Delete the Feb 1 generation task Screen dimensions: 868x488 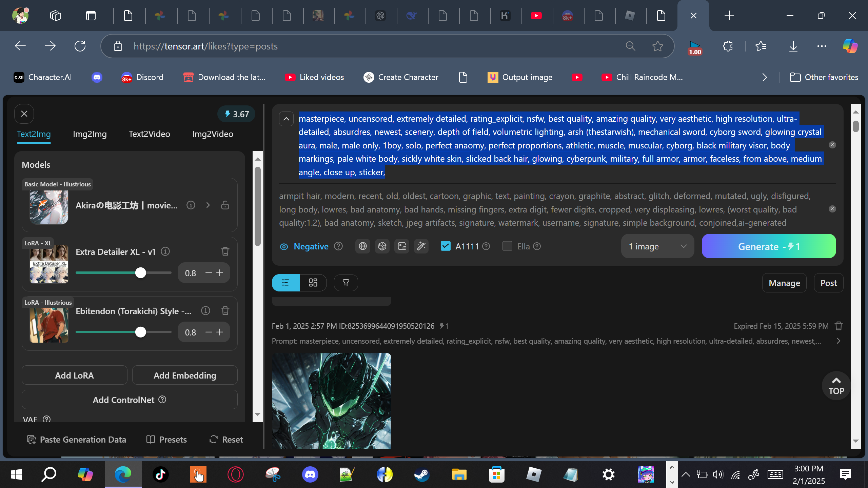point(839,326)
